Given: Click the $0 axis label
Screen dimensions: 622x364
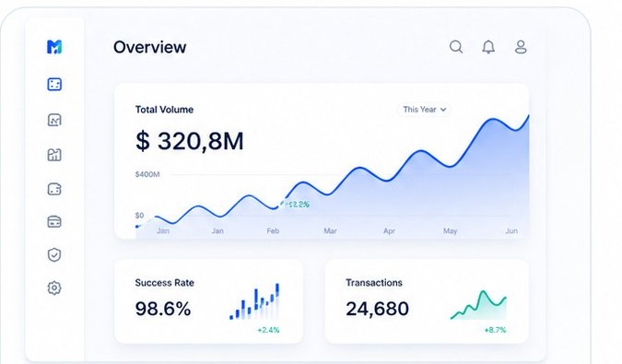Looking at the screenshot, I should point(139,216).
